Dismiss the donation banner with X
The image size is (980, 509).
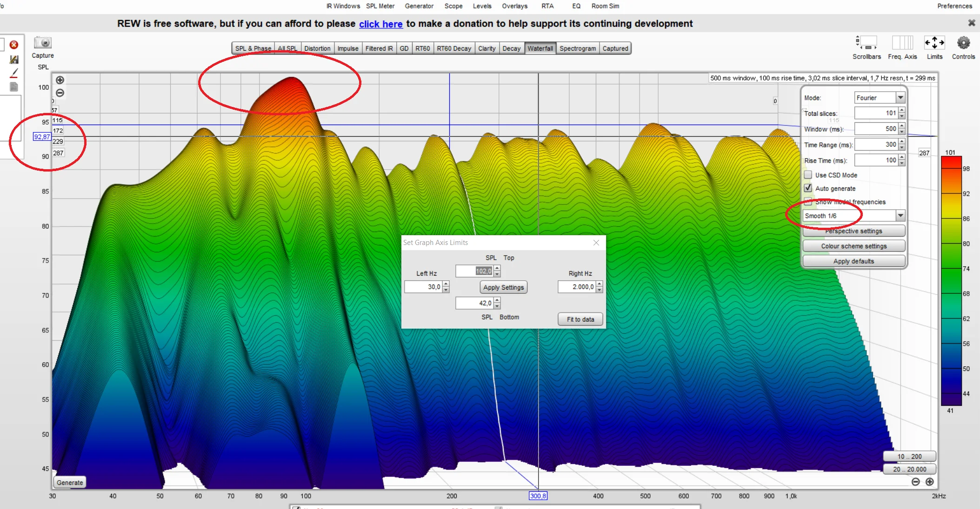[971, 23]
